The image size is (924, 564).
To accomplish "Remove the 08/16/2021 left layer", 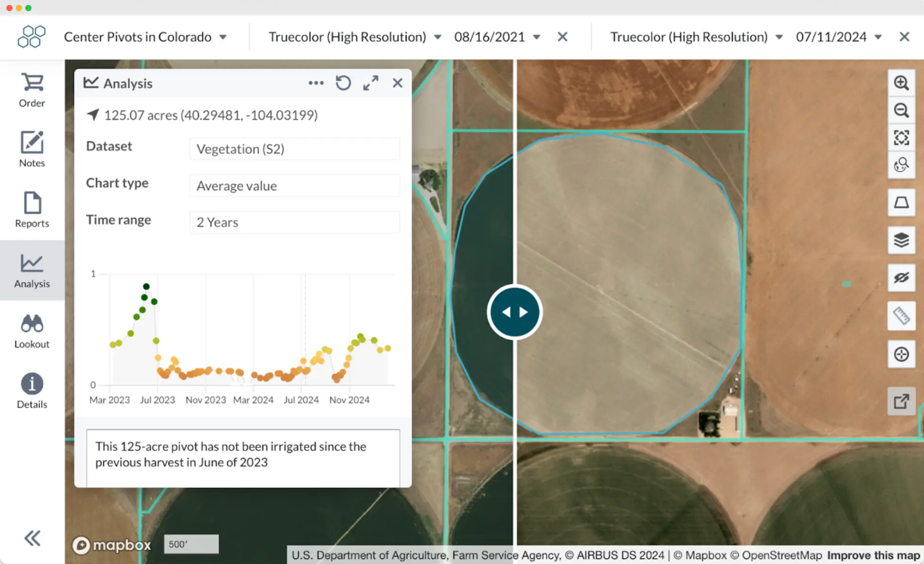I will 562,37.
